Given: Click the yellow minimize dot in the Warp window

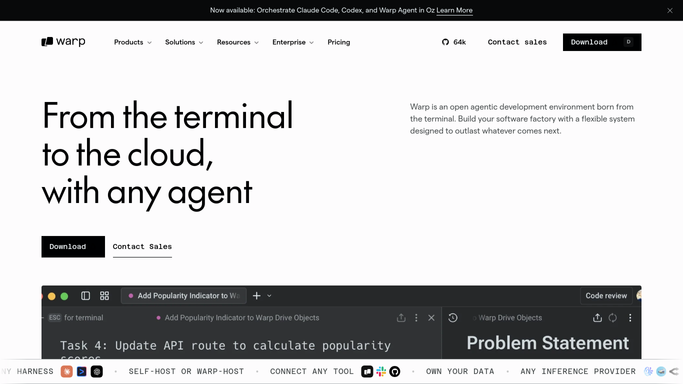Looking at the screenshot, I should (x=51, y=296).
